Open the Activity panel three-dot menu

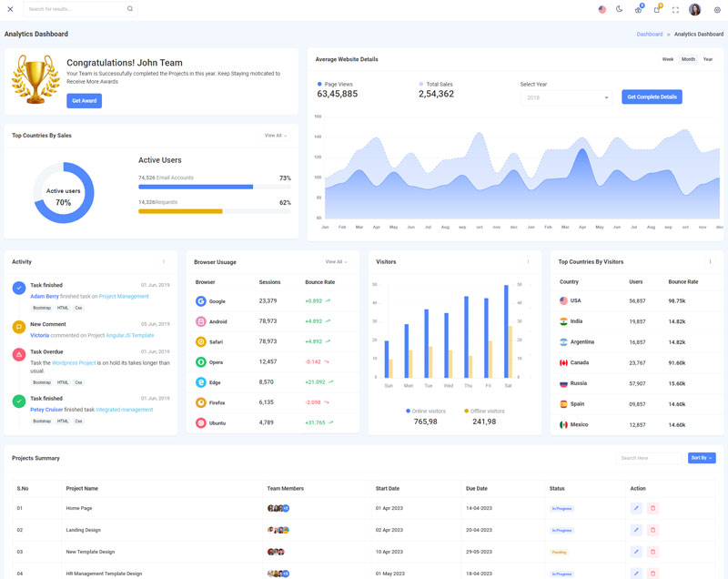click(164, 261)
